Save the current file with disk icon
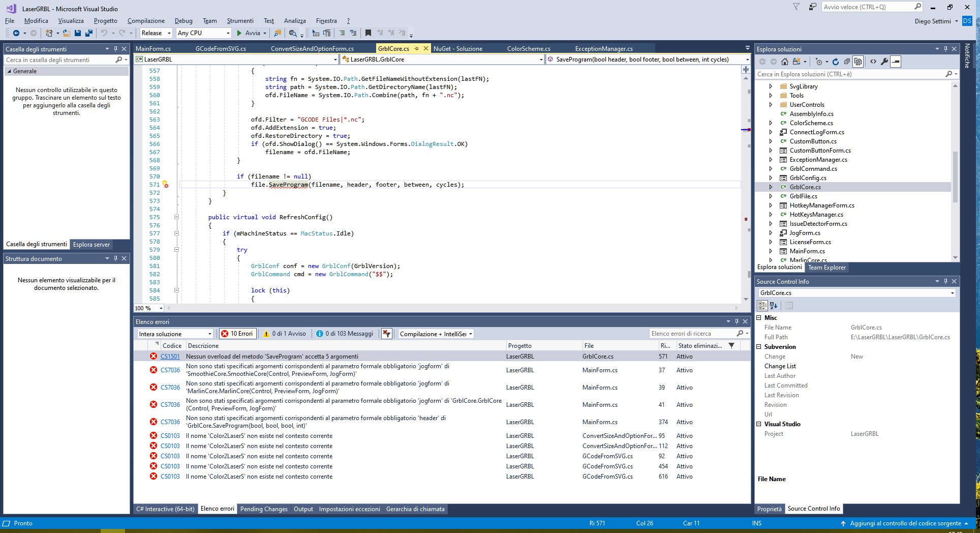The width and height of the screenshot is (980, 533). point(78,33)
